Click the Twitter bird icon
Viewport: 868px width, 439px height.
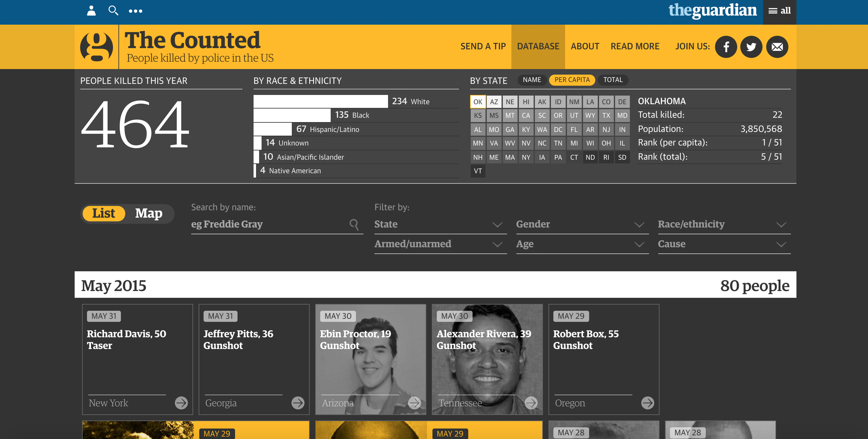(x=751, y=47)
